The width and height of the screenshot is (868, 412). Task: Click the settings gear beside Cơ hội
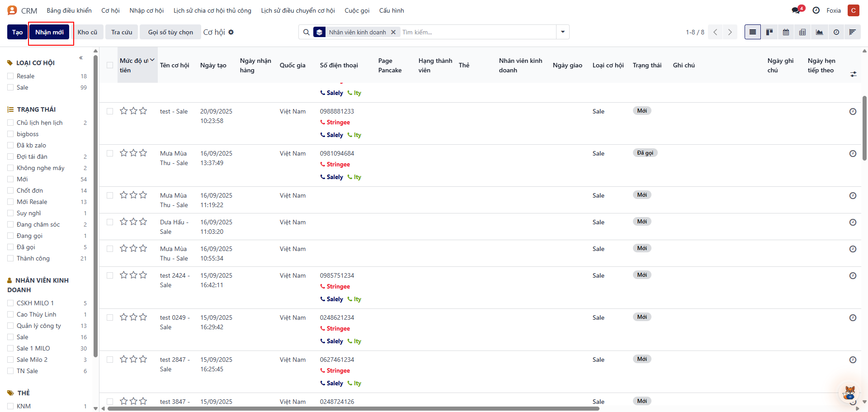point(231,32)
